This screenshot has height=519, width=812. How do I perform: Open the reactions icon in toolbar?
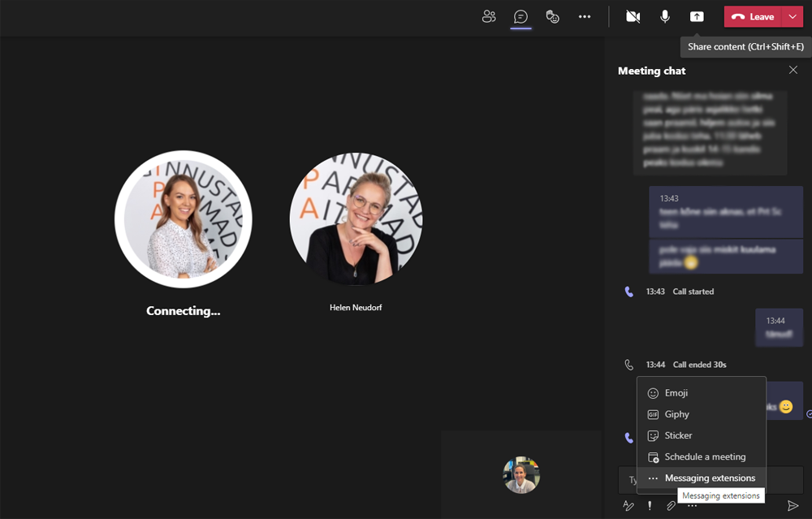(x=552, y=16)
